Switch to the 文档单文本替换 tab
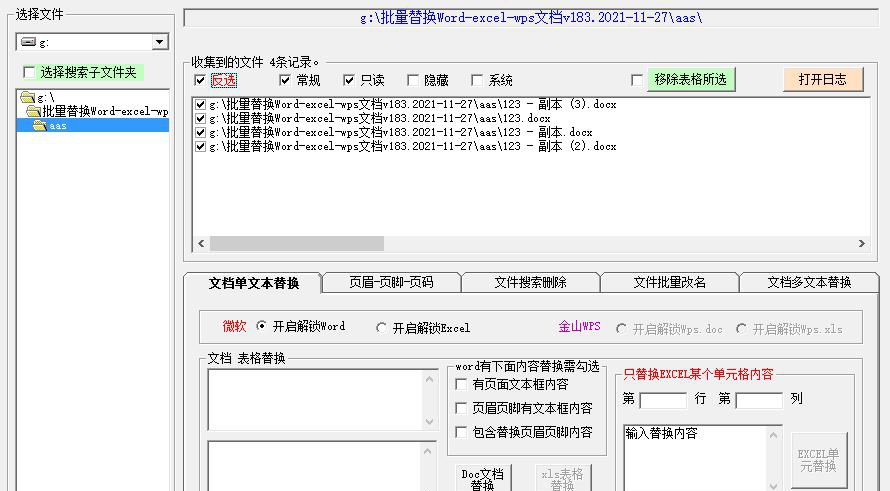 (x=254, y=283)
